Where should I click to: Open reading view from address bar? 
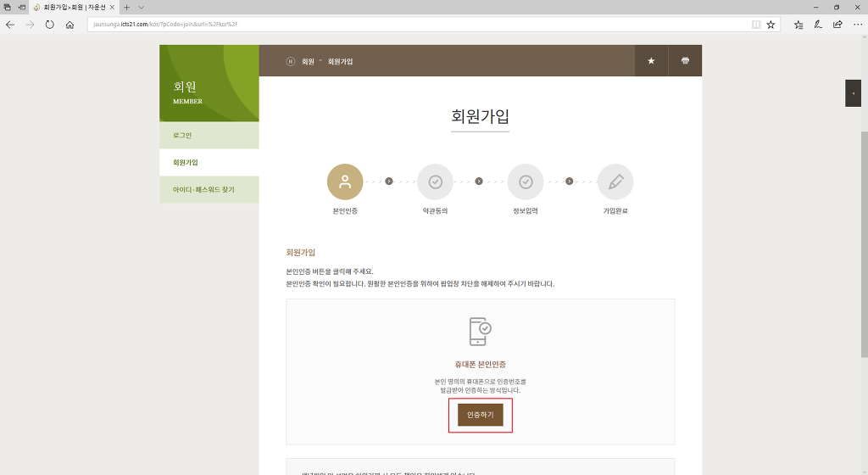click(756, 25)
